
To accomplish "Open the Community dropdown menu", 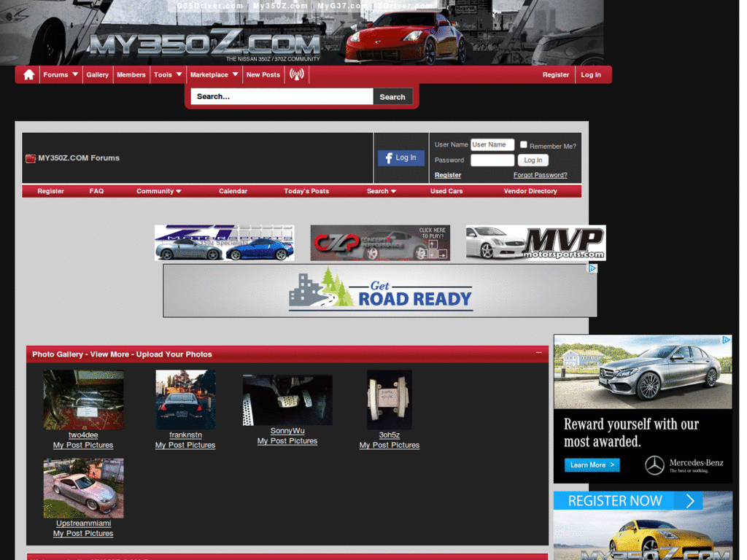I will click(158, 191).
